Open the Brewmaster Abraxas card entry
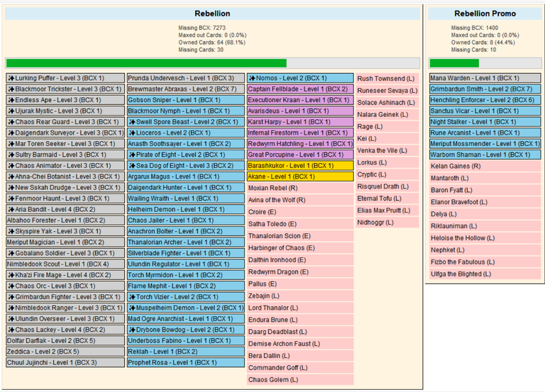The image size is (545, 392). point(186,89)
